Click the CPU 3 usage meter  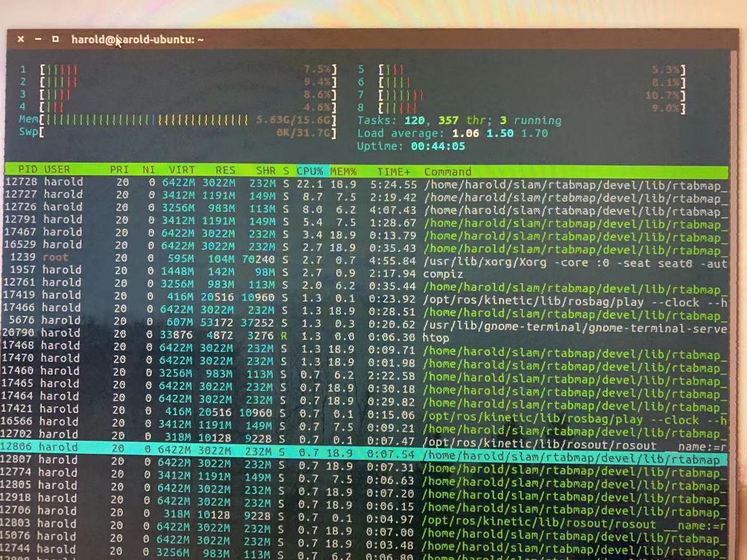[x=178, y=94]
